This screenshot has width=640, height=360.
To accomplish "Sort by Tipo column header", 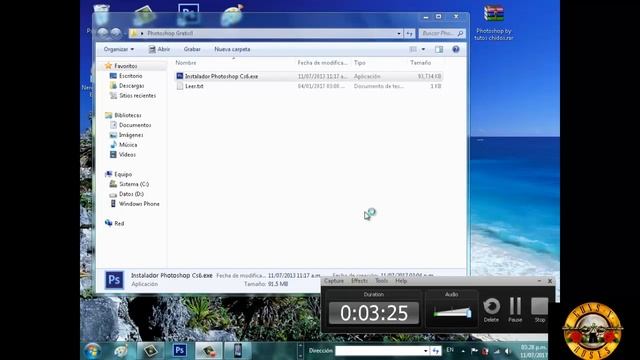I will pos(360,62).
